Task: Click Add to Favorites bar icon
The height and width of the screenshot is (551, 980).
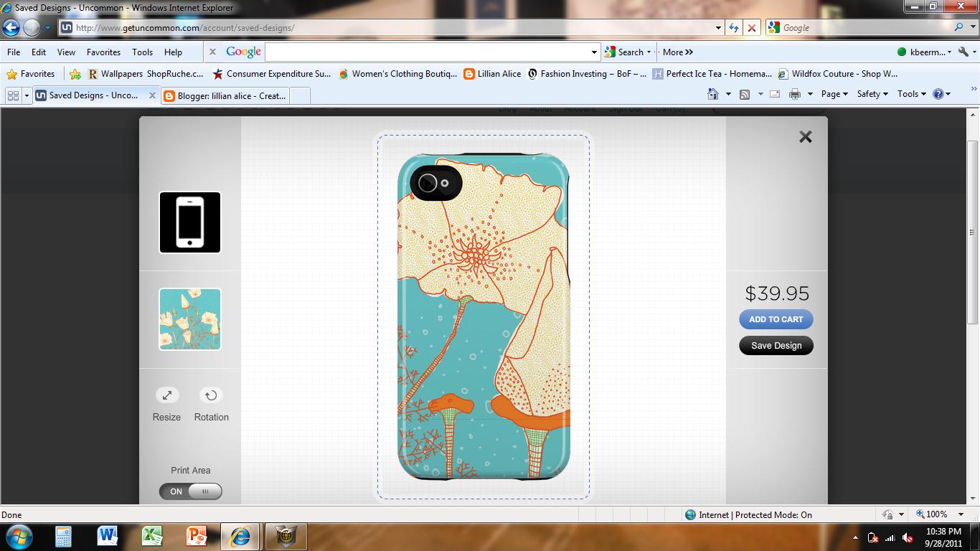Action: pos(75,74)
